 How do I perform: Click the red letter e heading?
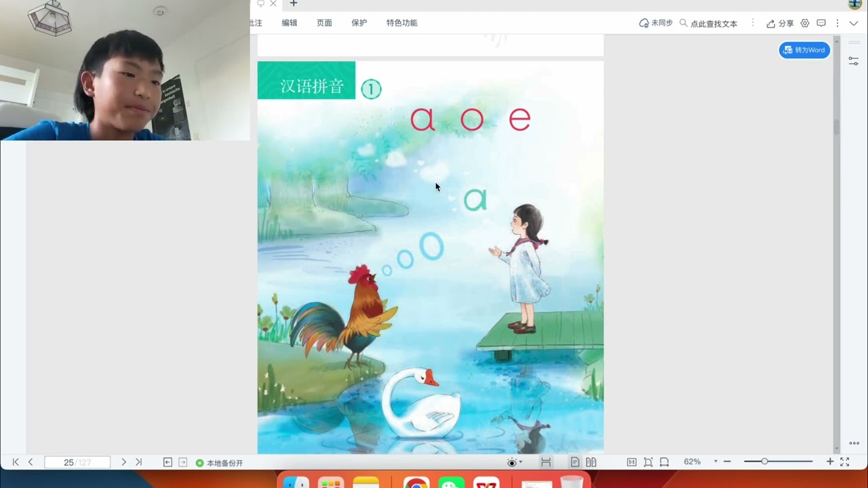point(519,120)
